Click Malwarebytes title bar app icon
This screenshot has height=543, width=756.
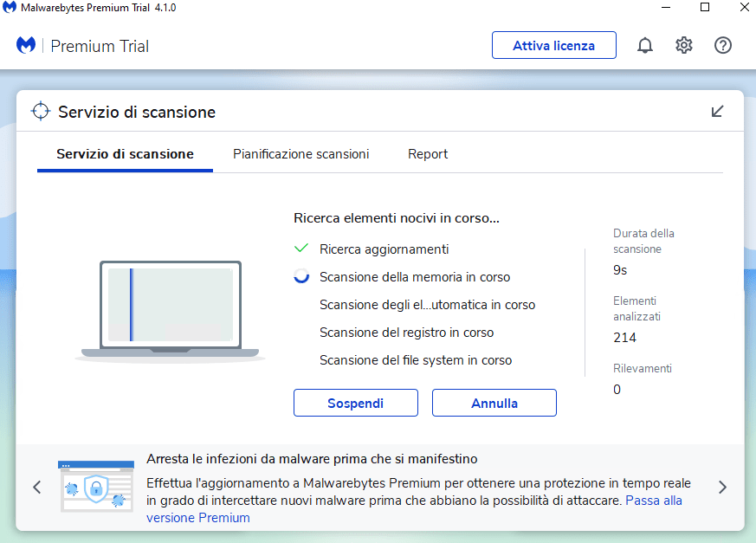click(x=10, y=8)
